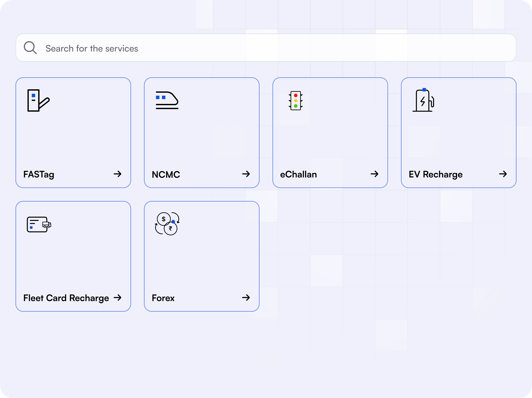The image size is (532, 398).
Task: Click the arrow on the eChallan card
Action: (374, 174)
